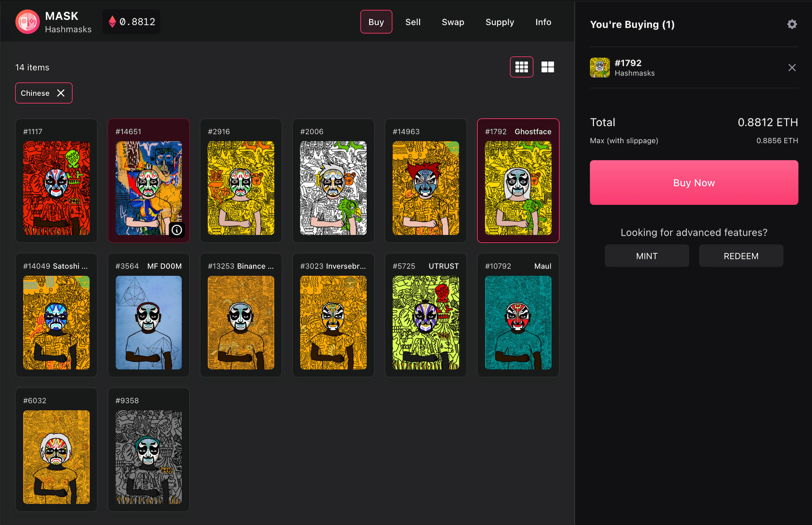Select the Maul mask #10792

click(518, 322)
